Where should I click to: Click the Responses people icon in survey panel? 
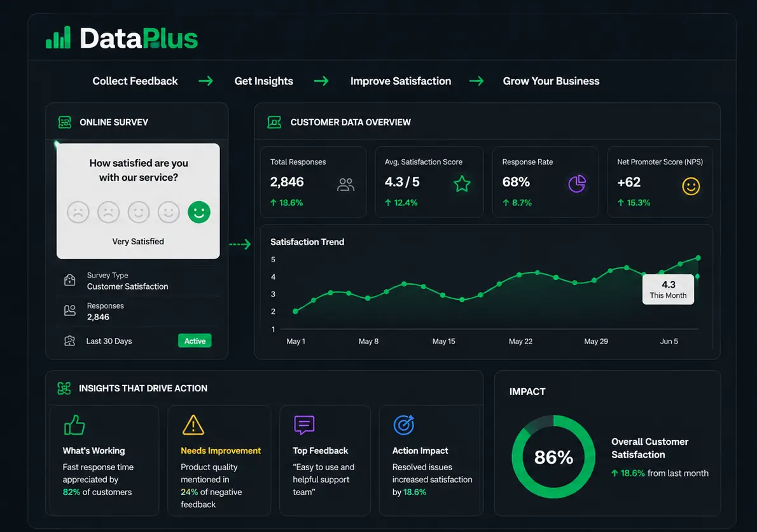pyautogui.click(x=69, y=311)
